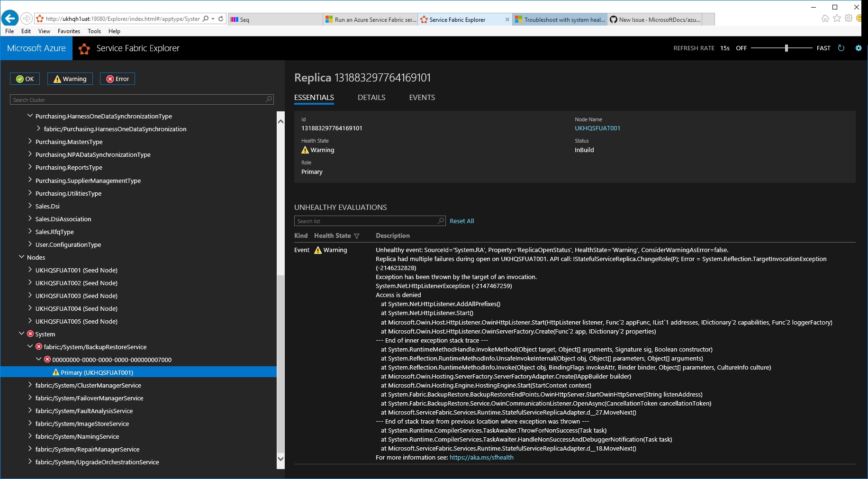Open the Explorer settings gear icon
Viewport: 868px width, 479px height.
click(859, 48)
